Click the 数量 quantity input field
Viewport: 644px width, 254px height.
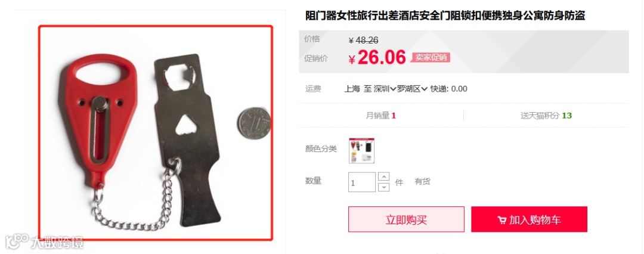click(x=362, y=182)
